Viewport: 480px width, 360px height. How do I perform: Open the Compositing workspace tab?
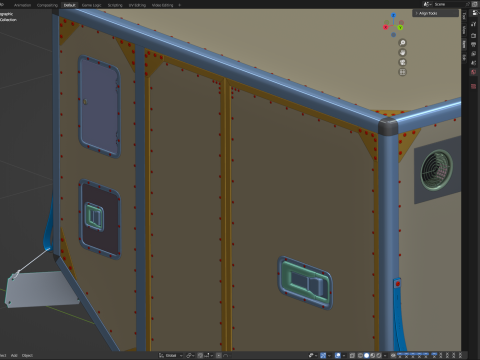(47, 5)
